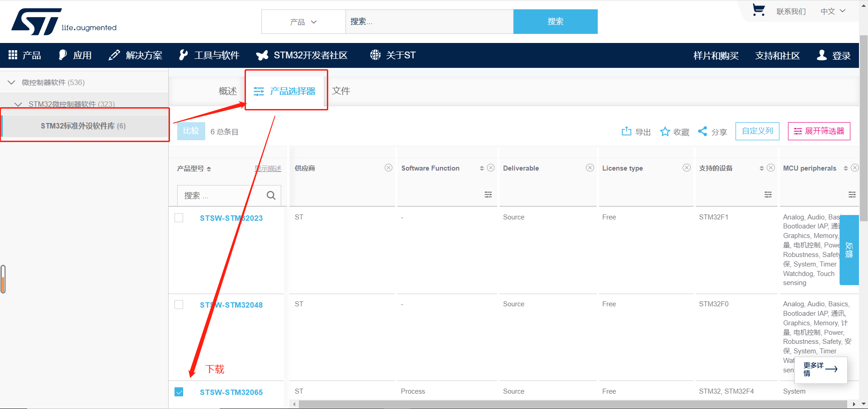This screenshot has width=868, height=409.
Task: Sort by the Software Function column
Action: 482,168
